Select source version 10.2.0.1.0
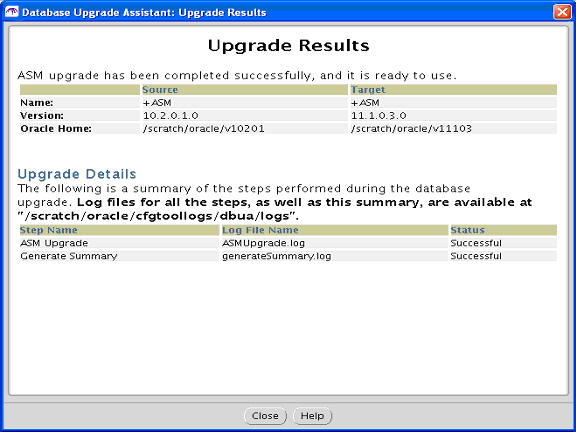The width and height of the screenshot is (576, 432). (170, 116)
